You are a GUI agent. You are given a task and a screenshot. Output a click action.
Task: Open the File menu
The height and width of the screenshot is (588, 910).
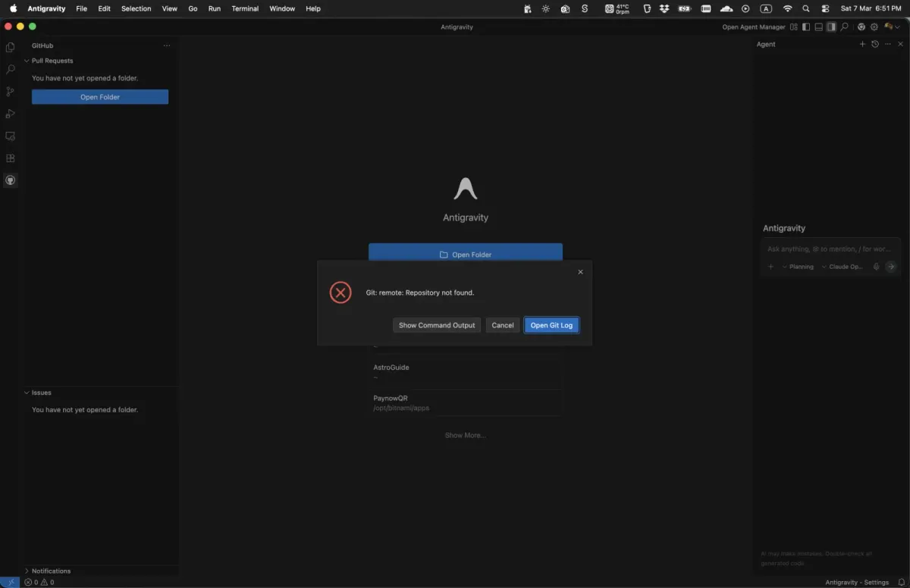[x=81, y=8]
